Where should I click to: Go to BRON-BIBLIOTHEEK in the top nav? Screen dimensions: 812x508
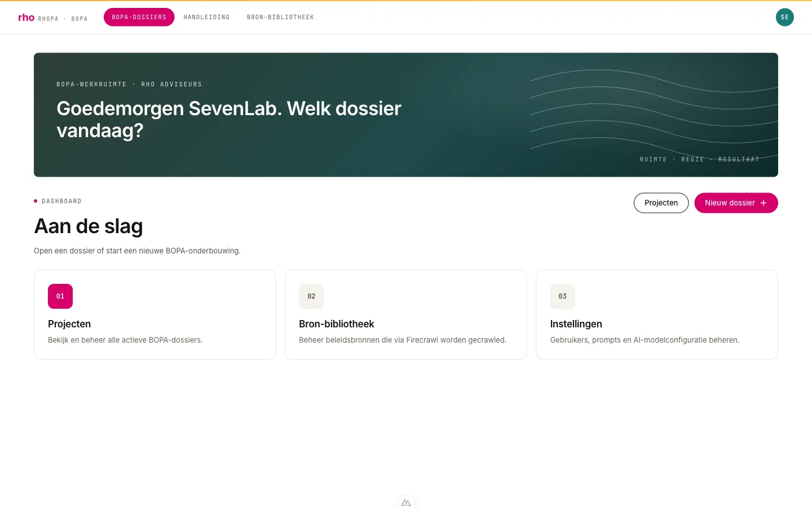[280, 17]
